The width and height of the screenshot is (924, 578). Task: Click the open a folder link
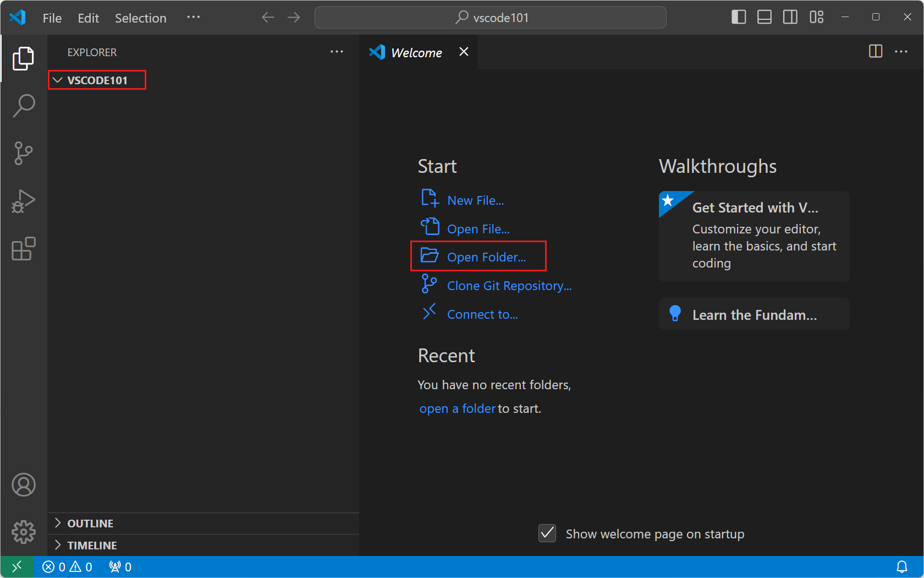click(457, 408)
